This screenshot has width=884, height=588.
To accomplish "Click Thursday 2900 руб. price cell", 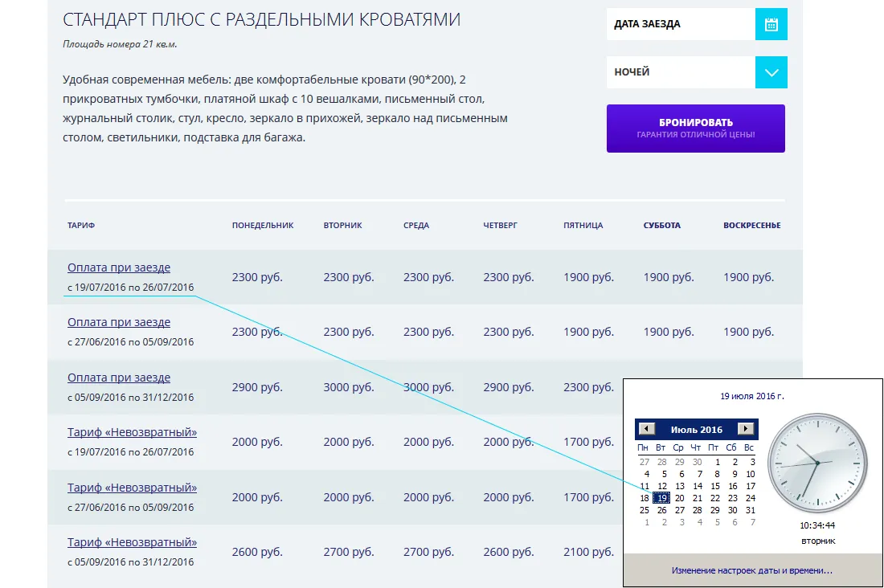I will coord(509,387).
